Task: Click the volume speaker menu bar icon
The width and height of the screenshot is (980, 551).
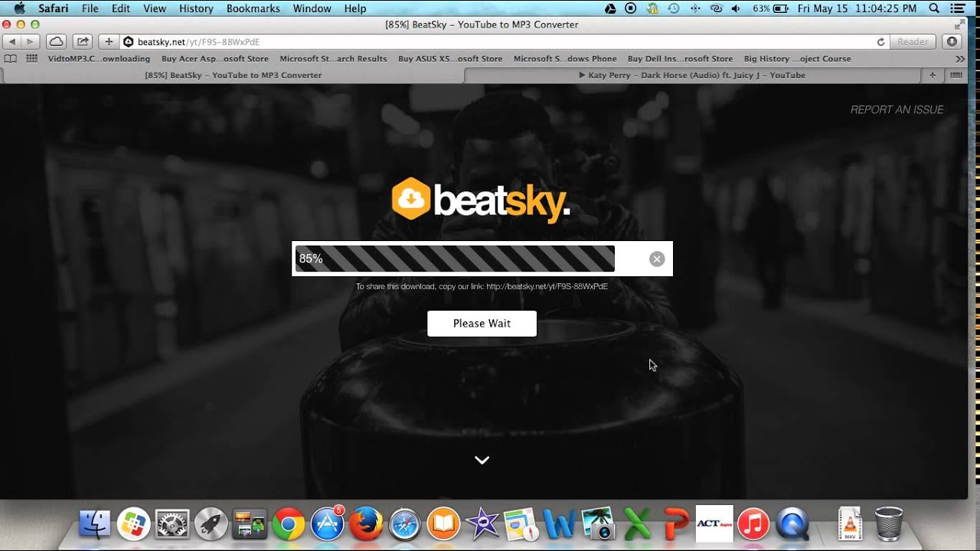Action: click(x=736, y=8)
